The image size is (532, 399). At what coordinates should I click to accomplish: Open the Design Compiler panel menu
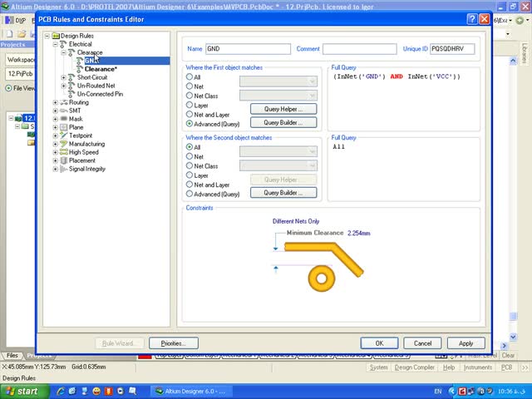click(414, 367)
